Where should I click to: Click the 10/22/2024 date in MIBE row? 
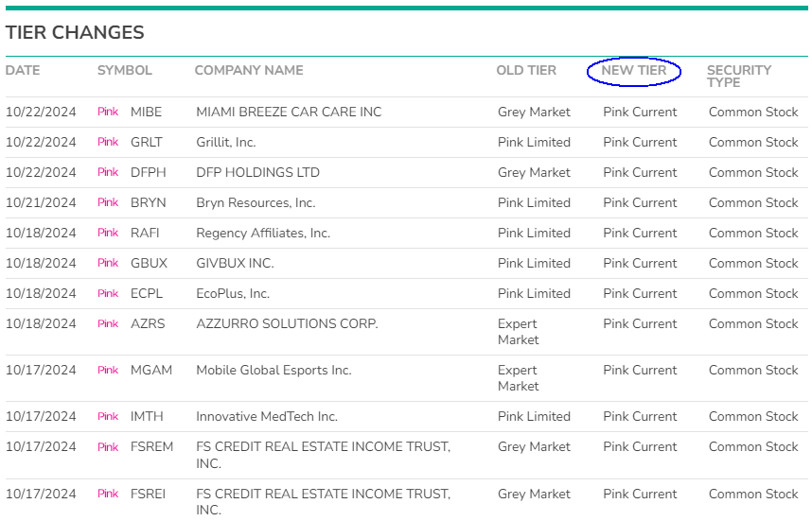tap(41, 113)
